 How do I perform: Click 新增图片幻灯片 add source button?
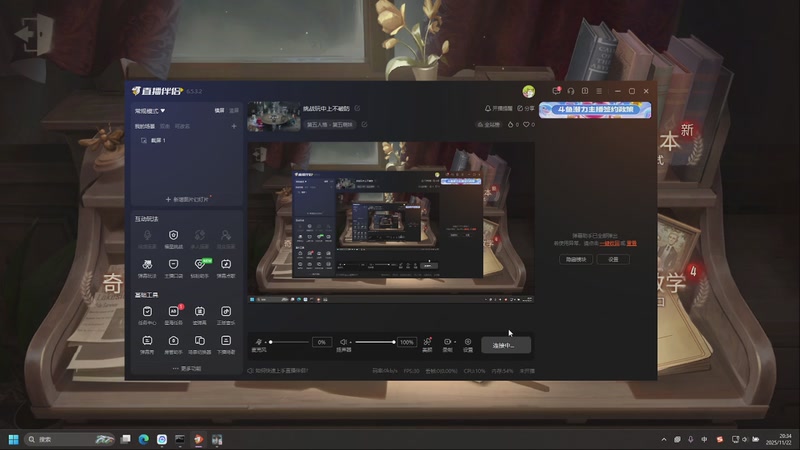187,199
